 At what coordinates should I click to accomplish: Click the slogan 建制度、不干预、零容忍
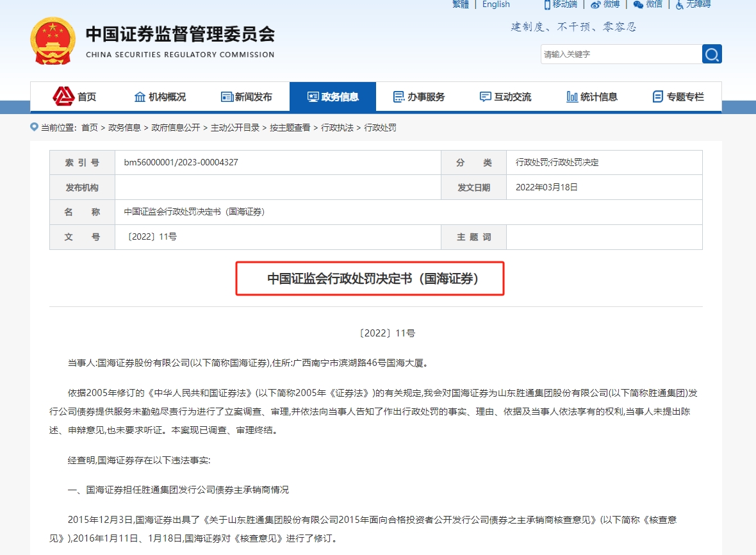tap(573, 27)
